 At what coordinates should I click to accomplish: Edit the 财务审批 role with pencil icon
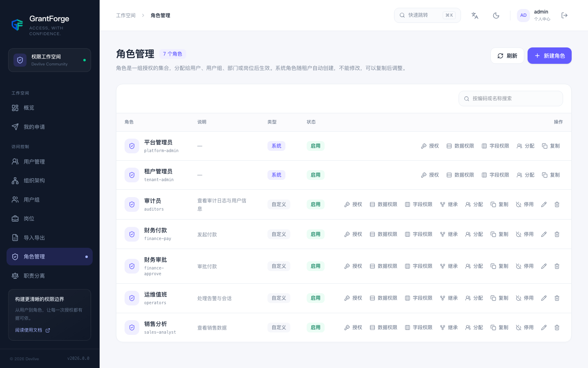click(x=544, y=266)
